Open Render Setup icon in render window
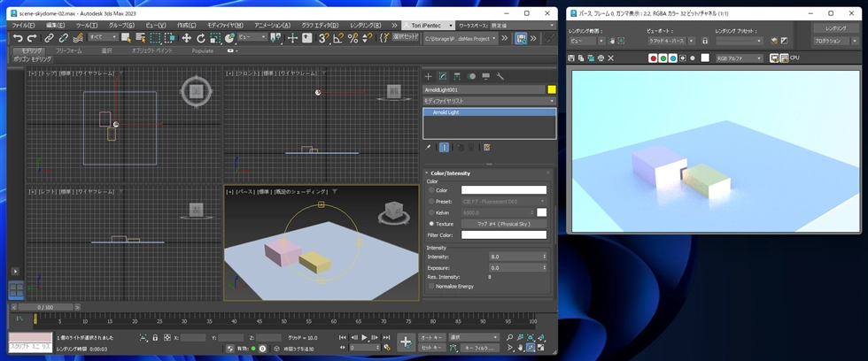Viewport: 868px width, 361px height. pos(774,41)
